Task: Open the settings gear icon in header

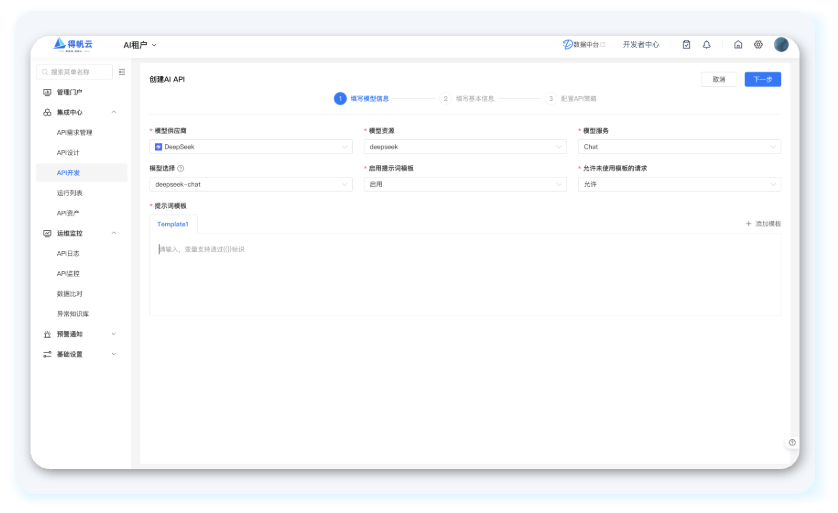Action: [x=758, y=45]
